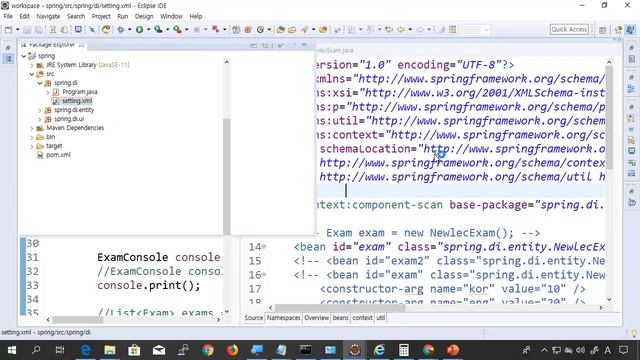The image size is (640, 360).
Task: Click the refresh/relaunch round icon in the toolbar
Action: click(x=106, y=29)
